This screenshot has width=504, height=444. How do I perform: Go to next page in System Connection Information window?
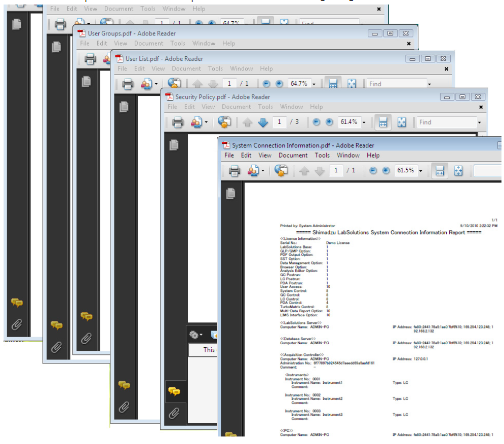click(319, 171)
